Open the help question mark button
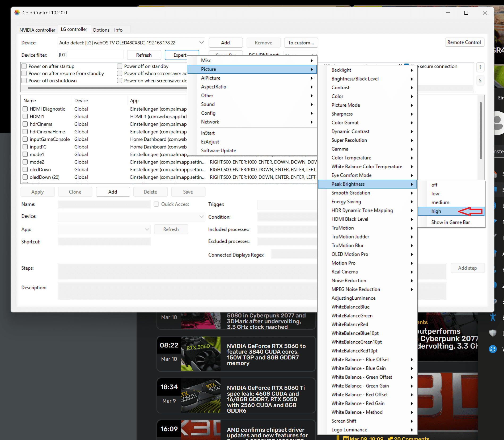This screenshot has height=440, width=504. point(480,68)
